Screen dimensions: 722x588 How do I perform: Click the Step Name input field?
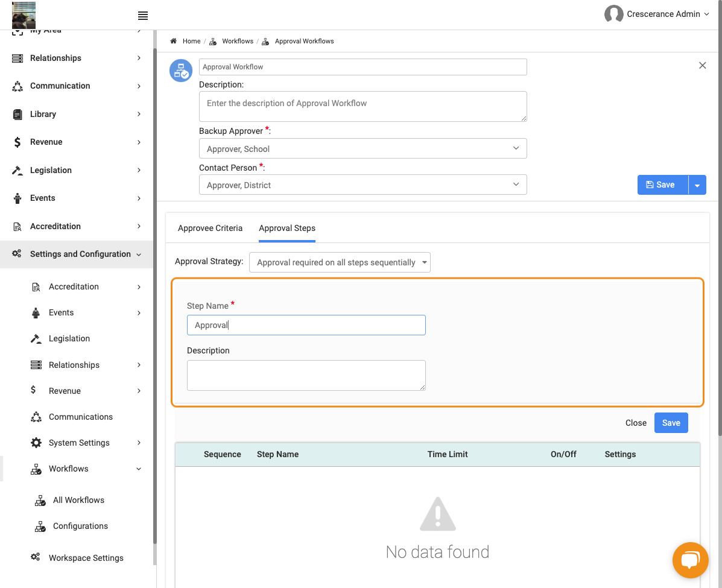tap(306, 325)
